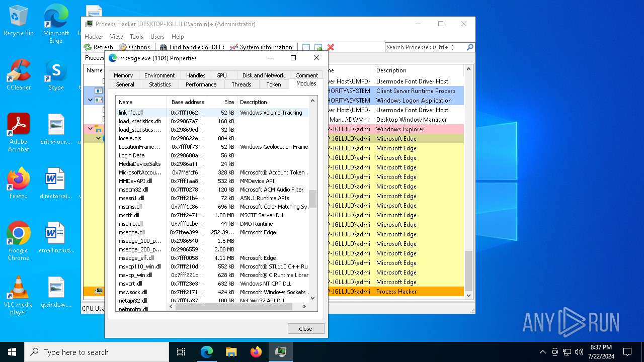Launch the Skype desktop shortcut
The image size is (644, 362).
pyautogui.click(x=56, y=75)
